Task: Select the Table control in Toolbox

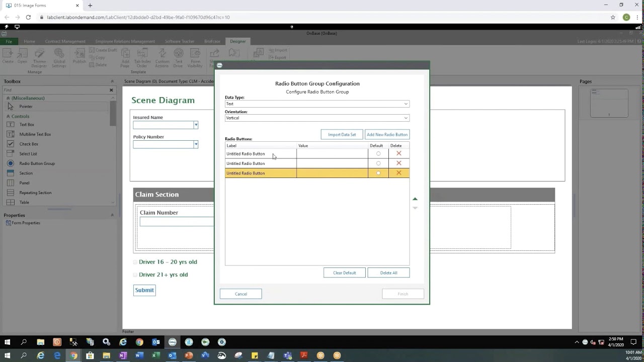Action: point(24,202)
